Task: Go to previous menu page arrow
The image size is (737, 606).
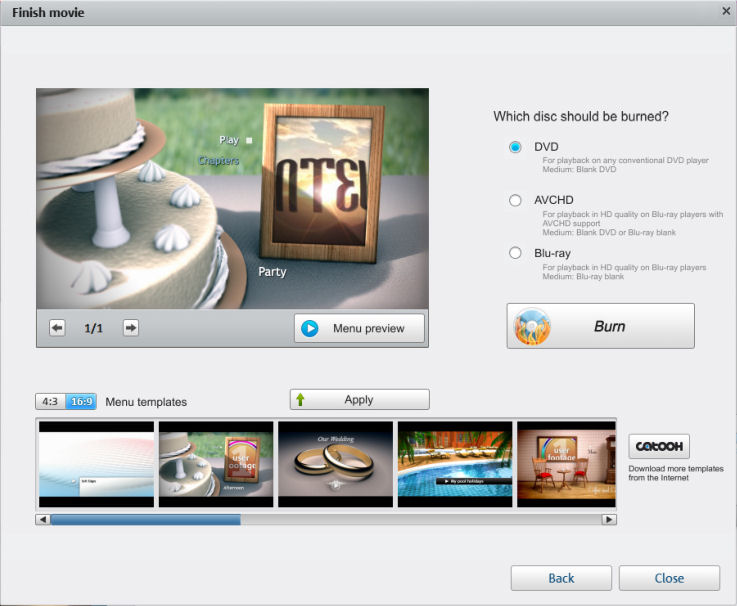Action: pos(57,328)
